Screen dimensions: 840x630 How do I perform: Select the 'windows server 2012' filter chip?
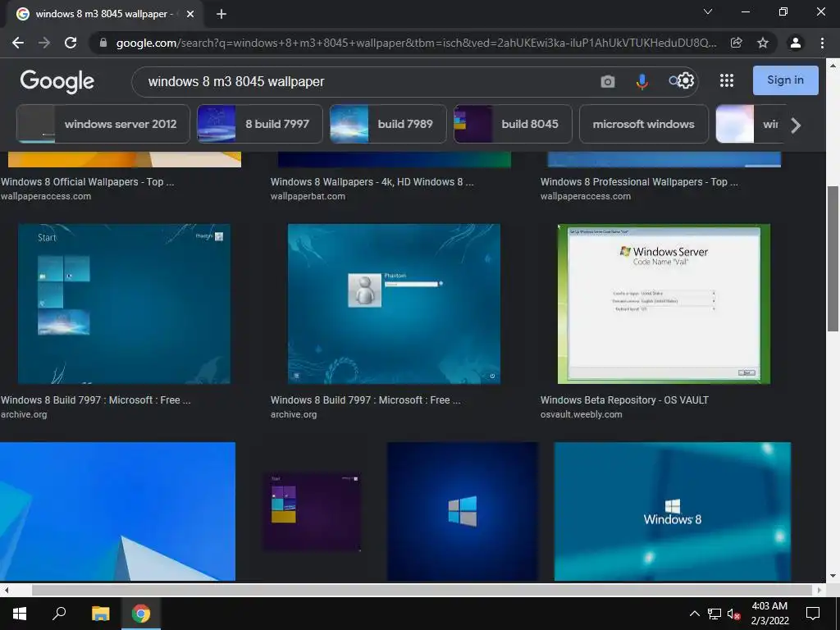point(103,124)
